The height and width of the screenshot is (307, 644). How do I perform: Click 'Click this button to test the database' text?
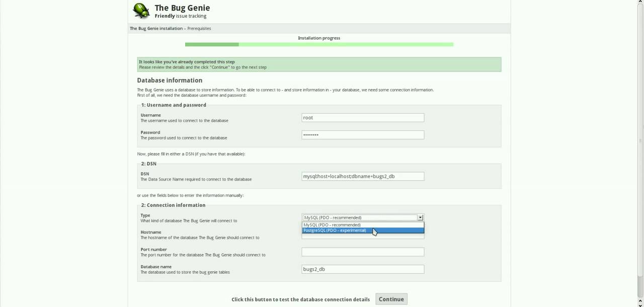300,299
